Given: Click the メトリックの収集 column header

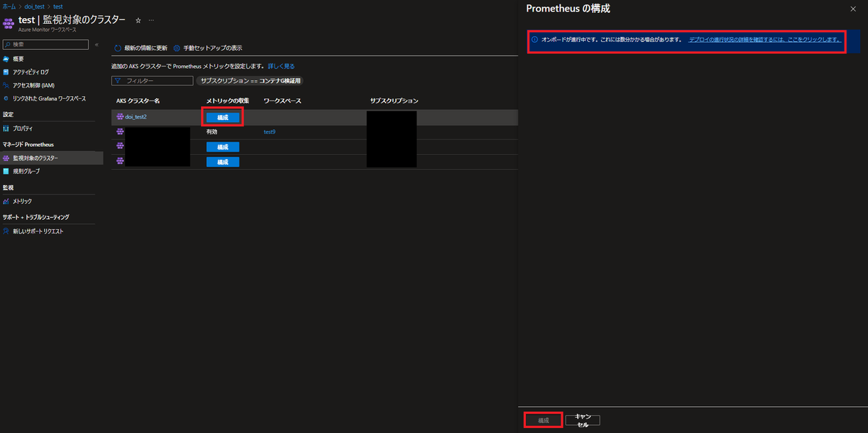Looking at the screenshot, I should coord(228,100).
